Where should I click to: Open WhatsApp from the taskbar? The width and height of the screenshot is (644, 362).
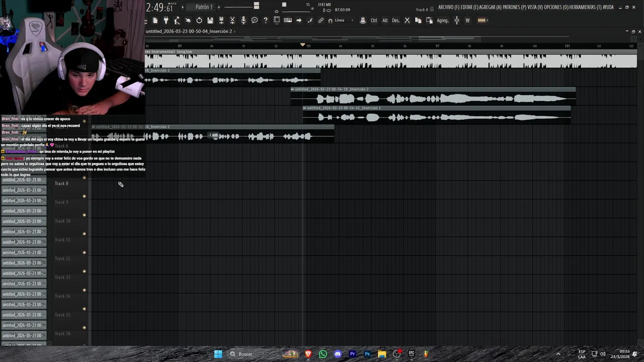[x=323, y=354]
